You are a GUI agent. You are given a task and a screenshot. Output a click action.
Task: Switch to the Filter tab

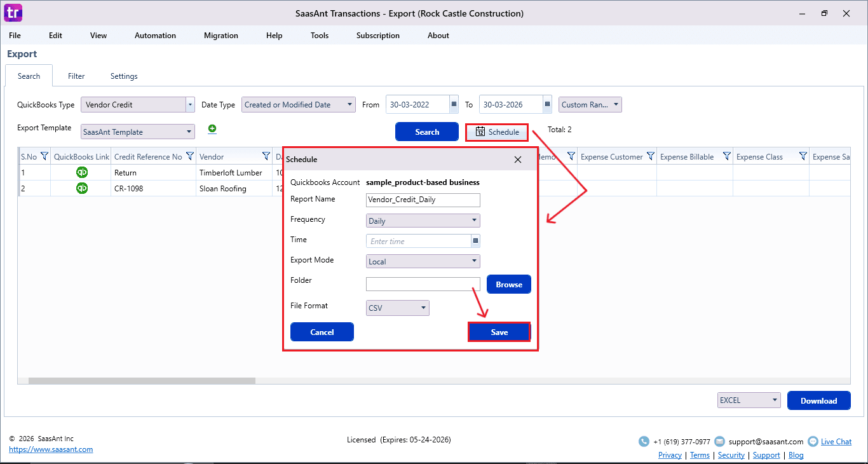coord(76,76)
